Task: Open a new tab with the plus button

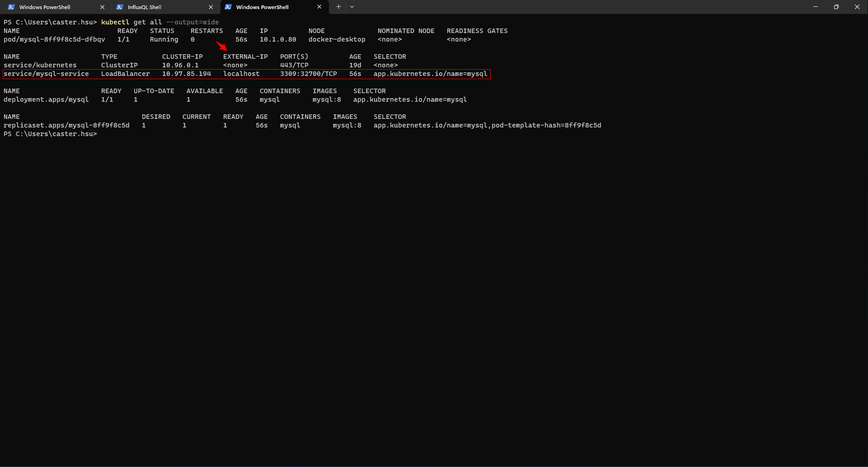Action: point(338,7)
